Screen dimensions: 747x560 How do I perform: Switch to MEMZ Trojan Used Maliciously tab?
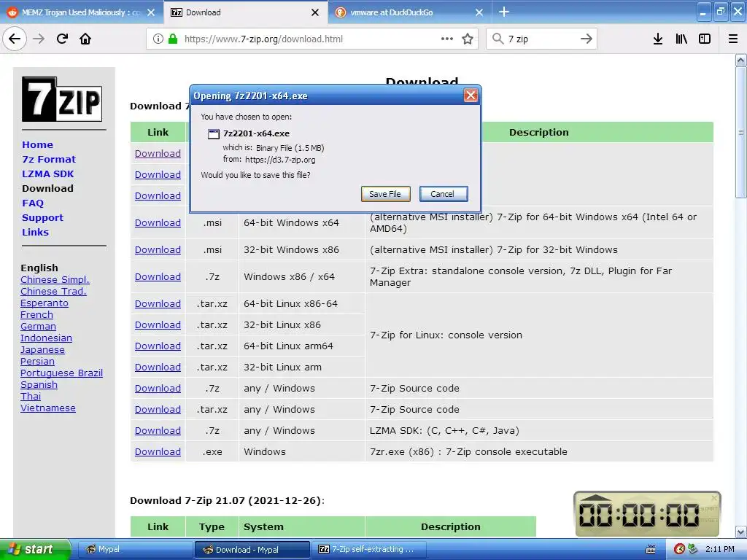pyautogui.click(x=82, y=12)
